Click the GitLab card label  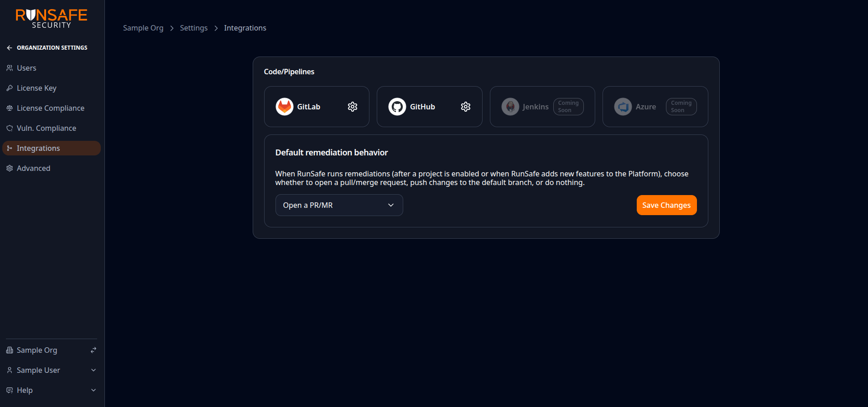pos(309,107)
